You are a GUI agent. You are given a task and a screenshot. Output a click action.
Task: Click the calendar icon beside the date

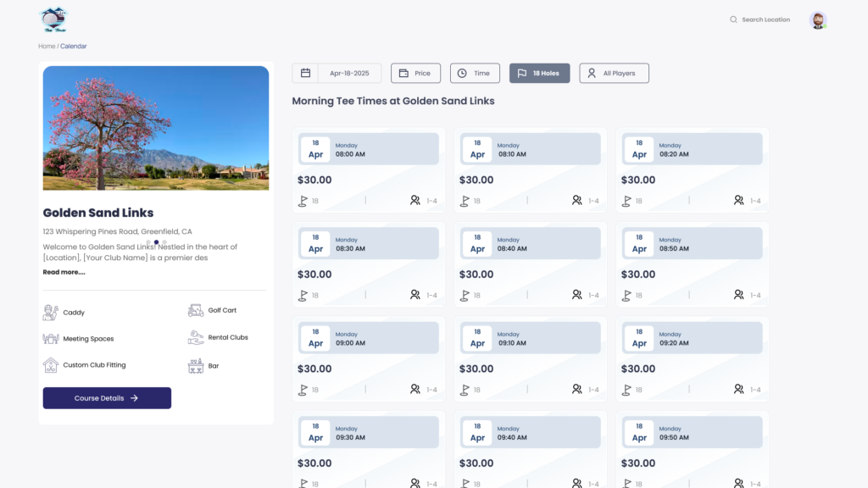tap(305, 74)
